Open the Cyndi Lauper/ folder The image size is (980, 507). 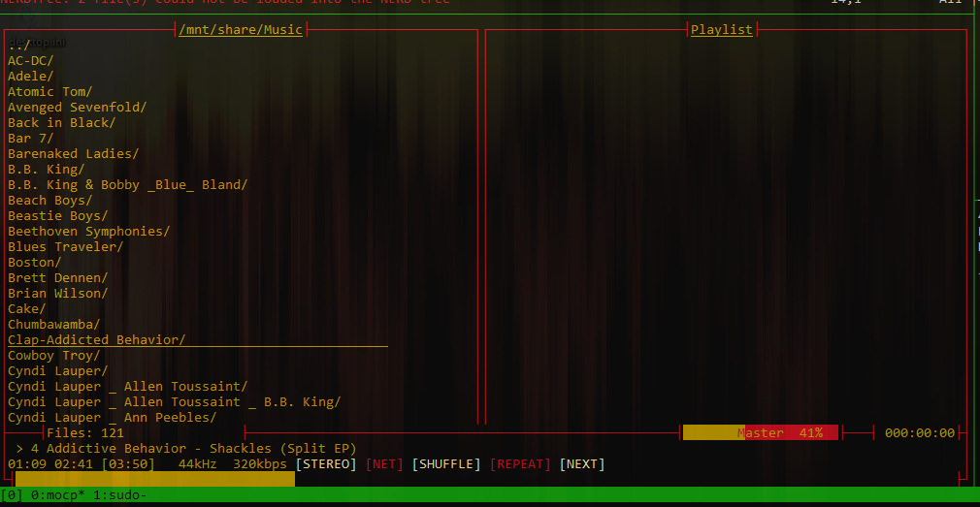point(57,371)
